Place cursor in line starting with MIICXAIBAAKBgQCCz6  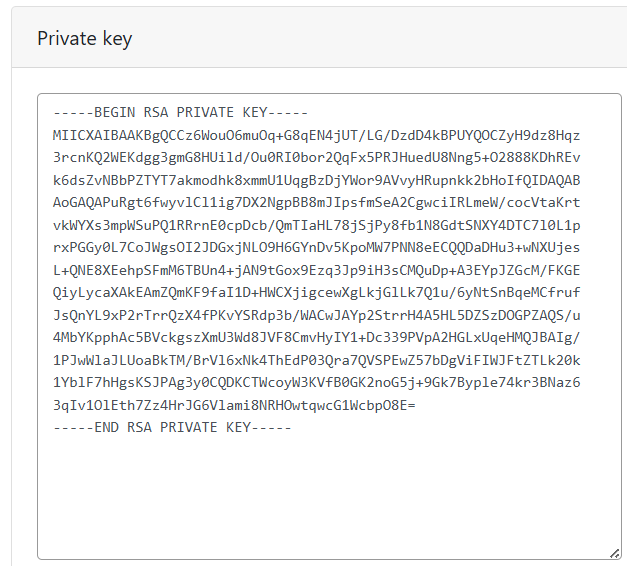coord(316,135)
